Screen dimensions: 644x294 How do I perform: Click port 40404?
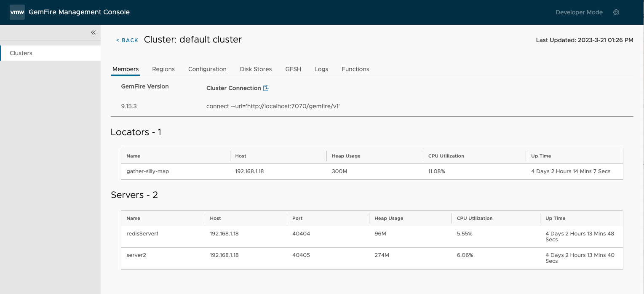[x=301, y=233]
